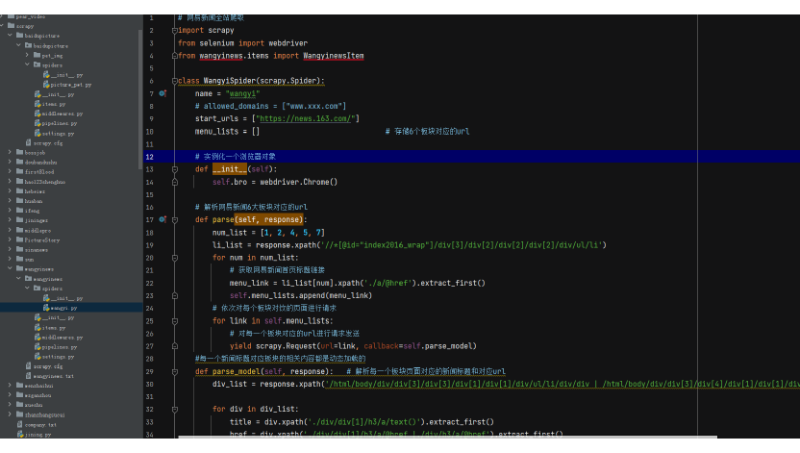
Task: Fold the WangyiSpider class at line 6
Action: coord(173,80)
